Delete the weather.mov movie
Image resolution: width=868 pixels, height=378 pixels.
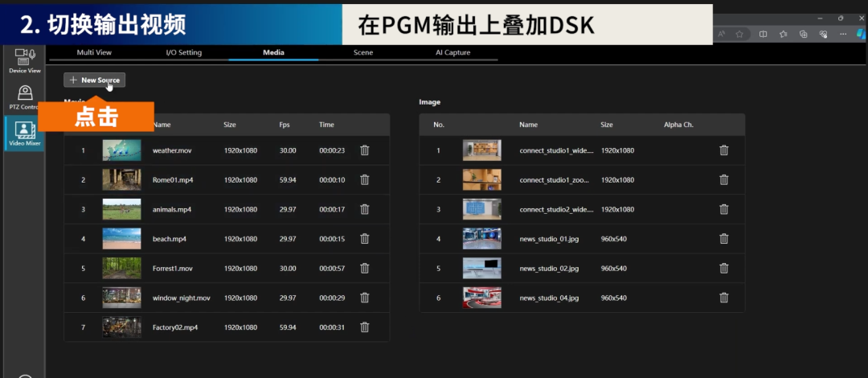point(365,150)
